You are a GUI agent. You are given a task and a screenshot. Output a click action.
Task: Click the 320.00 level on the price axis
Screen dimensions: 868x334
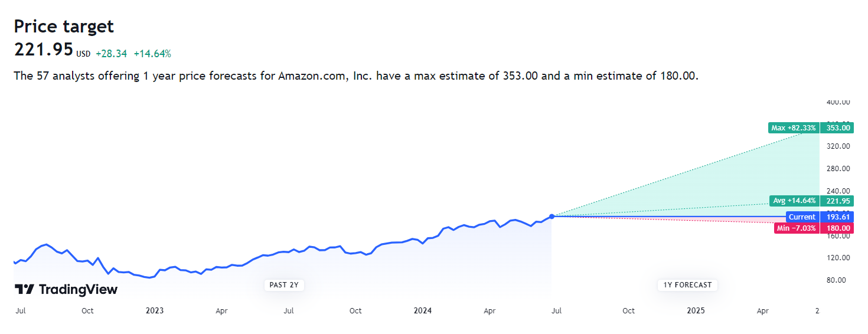coord(838,146)
